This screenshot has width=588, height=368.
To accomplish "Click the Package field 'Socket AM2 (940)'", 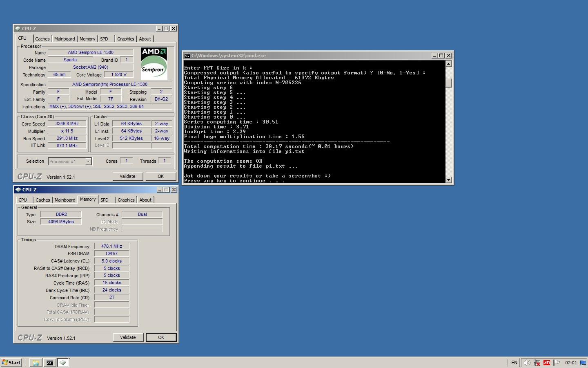I will coord(91,67).
